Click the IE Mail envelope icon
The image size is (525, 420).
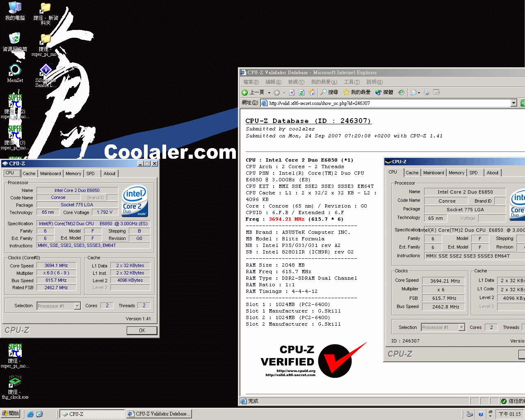413,92
